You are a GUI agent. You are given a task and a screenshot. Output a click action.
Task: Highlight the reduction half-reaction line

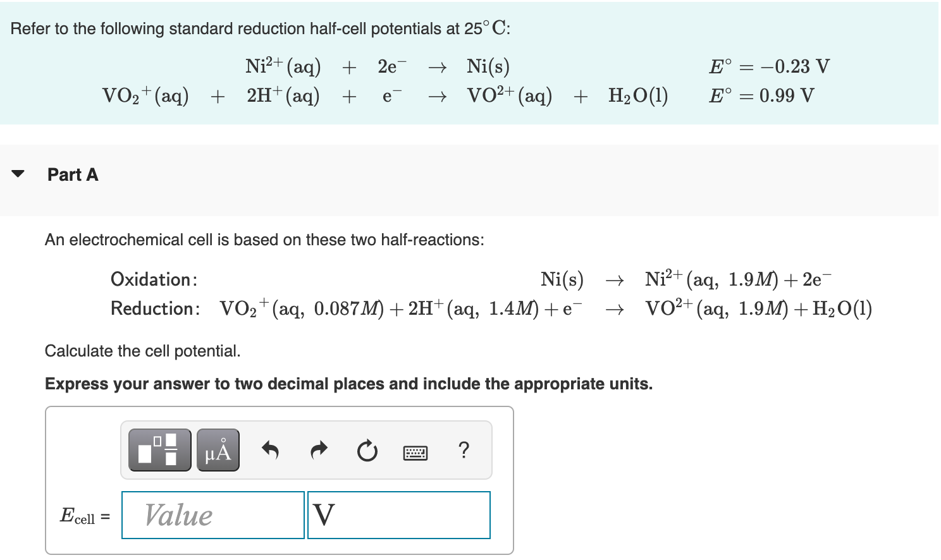point(491,309)
